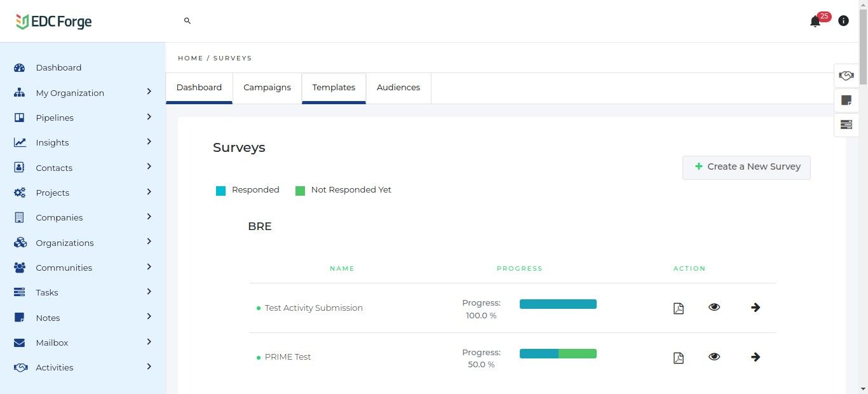The width and height of the screenshot is (868, 394).
Task: Click the Pipelines board icon
Action: [19, 118]
